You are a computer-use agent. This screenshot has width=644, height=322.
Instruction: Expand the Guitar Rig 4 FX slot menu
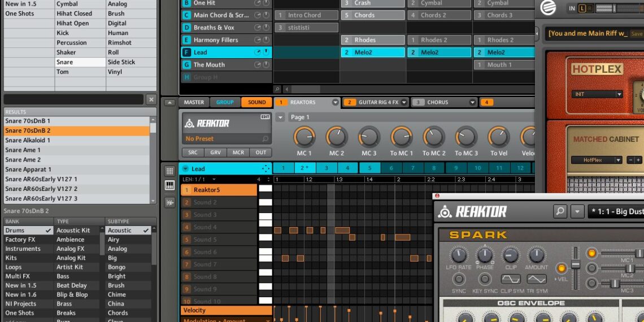(404, 102)
